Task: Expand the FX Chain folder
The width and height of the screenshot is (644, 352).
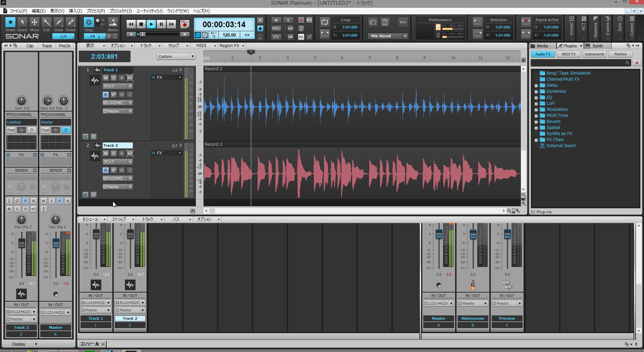Action: (x=536, y=140)
